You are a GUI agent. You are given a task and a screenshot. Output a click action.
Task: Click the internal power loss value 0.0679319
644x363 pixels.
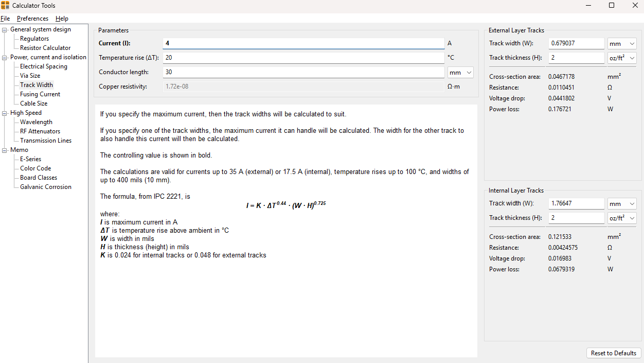click(x=562, y=269)
